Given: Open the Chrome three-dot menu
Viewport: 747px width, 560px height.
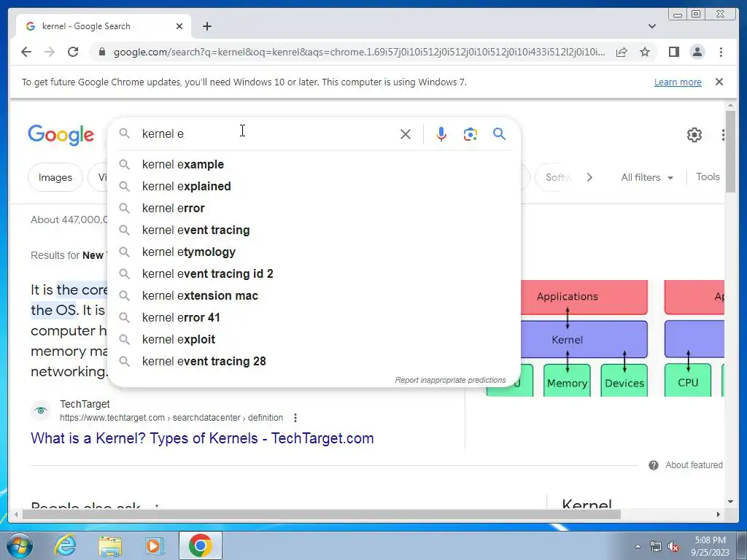Looking at the screenshot, I should (721, 52).
